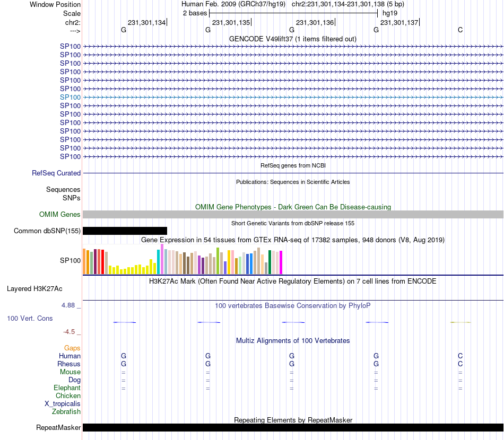The image size is (504, 440).
Task: Click the RefSeq Curated track label
Action: point(56,173)
